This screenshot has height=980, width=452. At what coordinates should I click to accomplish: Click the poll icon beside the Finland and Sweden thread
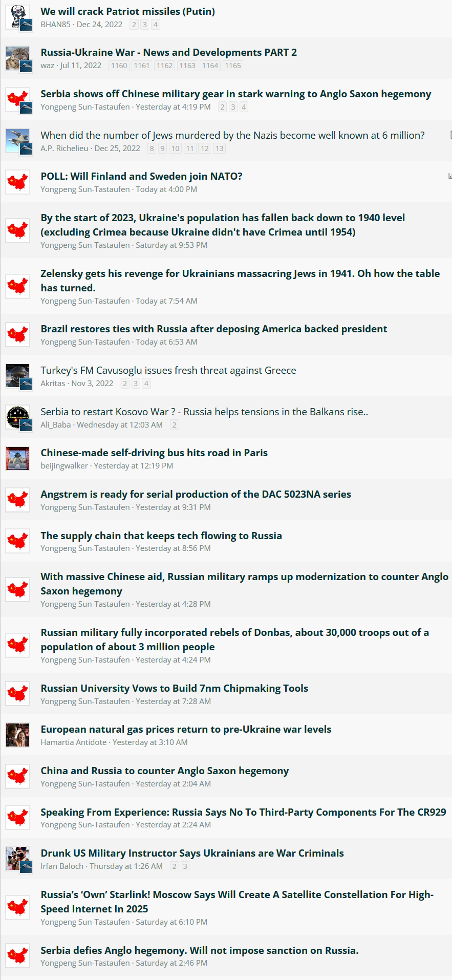point(450,176)
